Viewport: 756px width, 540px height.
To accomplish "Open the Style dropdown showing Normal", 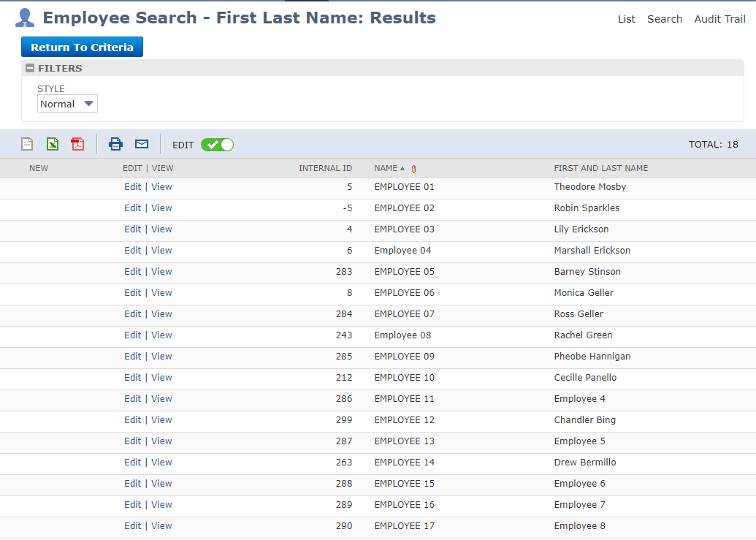I will pyautogui.click(x=67, y=104).
